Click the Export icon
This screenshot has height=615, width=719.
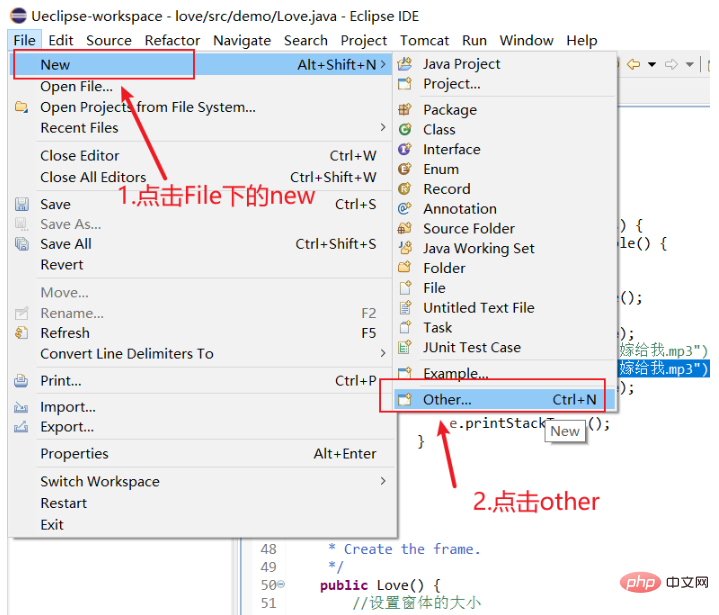click(x=21, y=427)
